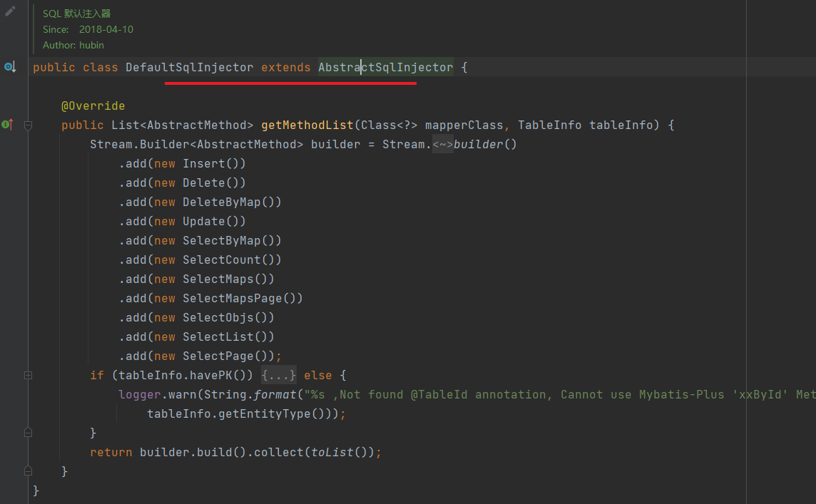Click the DeleteByMap constructor call
The height and width of the screenshot is (504, 816).
(x=221, y=202)
